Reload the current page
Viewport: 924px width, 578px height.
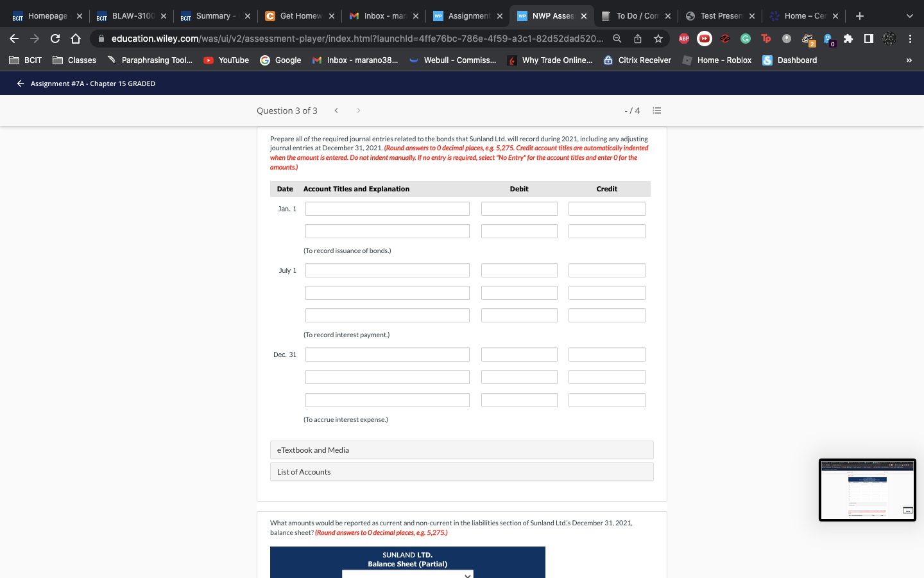55,39
